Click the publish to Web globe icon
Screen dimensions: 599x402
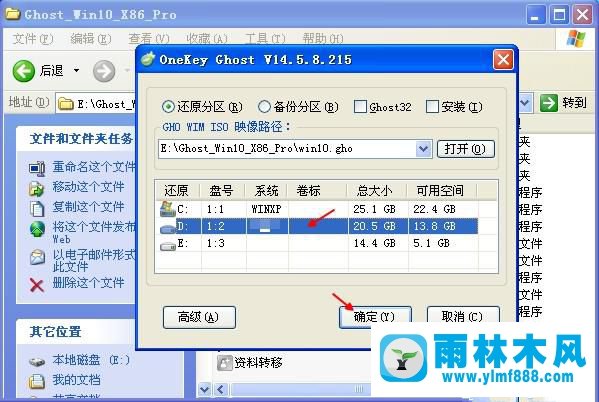[x=37, y=229]
